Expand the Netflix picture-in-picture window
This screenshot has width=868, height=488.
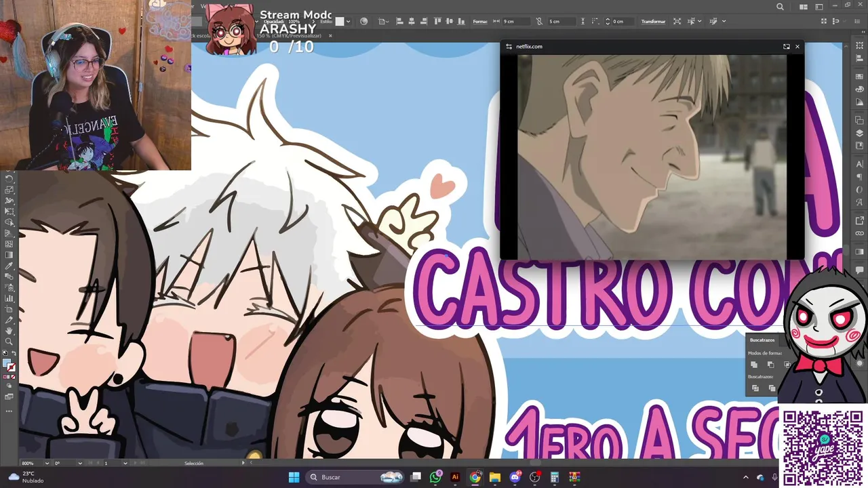786,46
